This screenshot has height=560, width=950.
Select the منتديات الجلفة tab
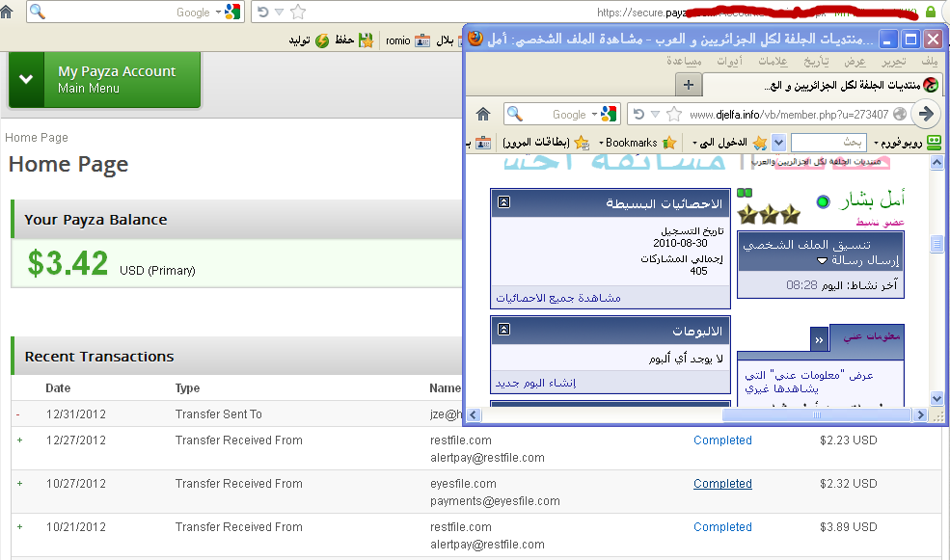(823, 86)
